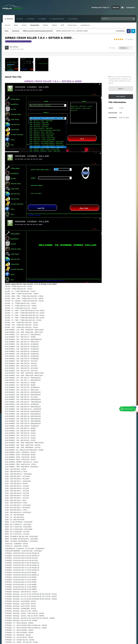Click My Files icon in first app screenshot

(x=8, y=109)
